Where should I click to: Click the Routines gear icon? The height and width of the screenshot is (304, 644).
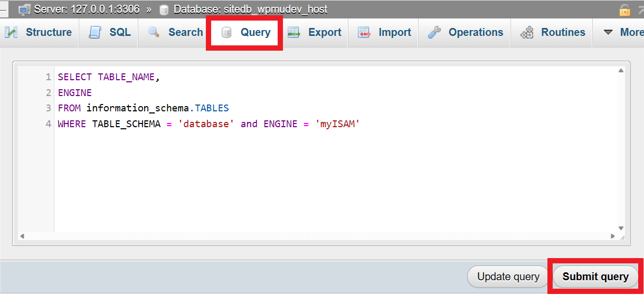[x=527, y=32]
